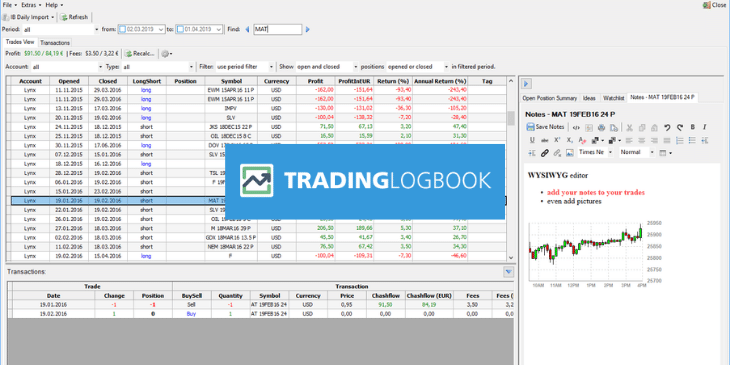Image resolution: width=730 pixels, height=365 pixels.
Task: Open the Extras menu
Action: pyautogui.click(x=31, y=5)
